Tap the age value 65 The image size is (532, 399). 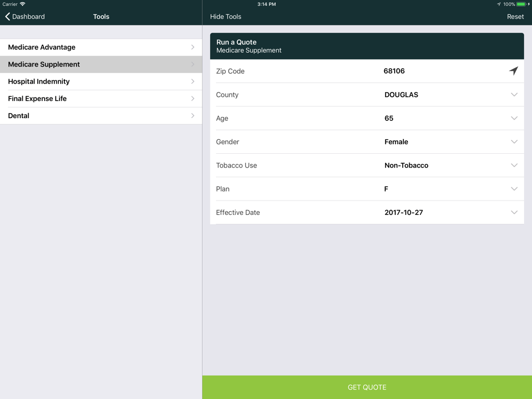pyautogui.click(x=389, y=118)
